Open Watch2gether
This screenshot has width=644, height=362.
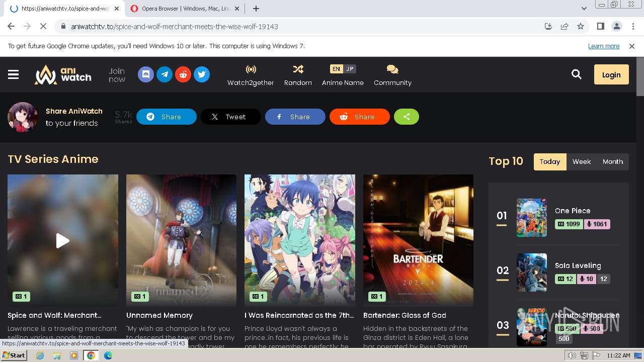pyautogui.click(x=251, y=75)
